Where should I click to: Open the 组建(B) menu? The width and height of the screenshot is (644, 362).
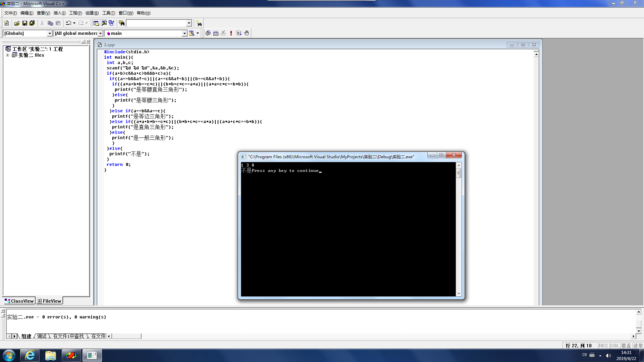point(92,13)
